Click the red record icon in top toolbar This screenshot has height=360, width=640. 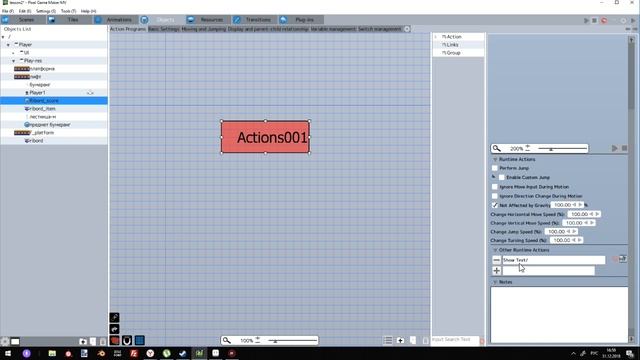[604, 20]
